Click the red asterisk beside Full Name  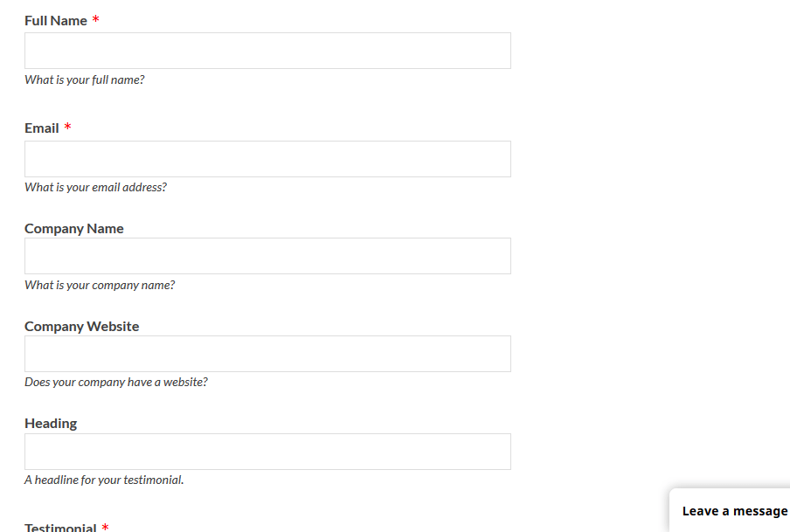95,20
